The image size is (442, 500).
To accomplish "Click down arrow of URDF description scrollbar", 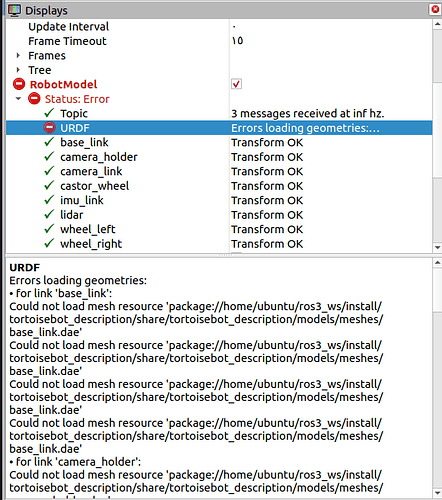I will tap(437, 493).
